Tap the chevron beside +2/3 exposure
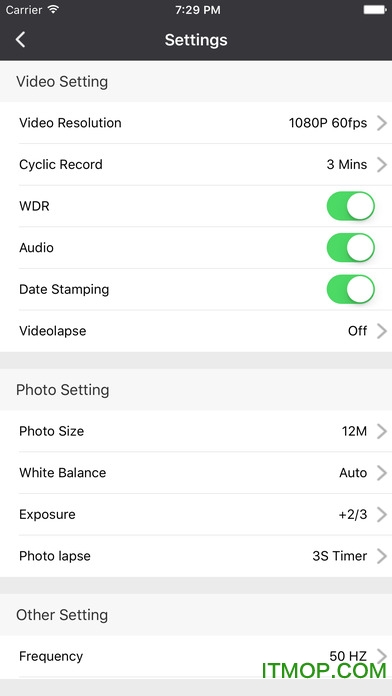The image size is (392, 696). pyautogui.click(x=382, y=514)
